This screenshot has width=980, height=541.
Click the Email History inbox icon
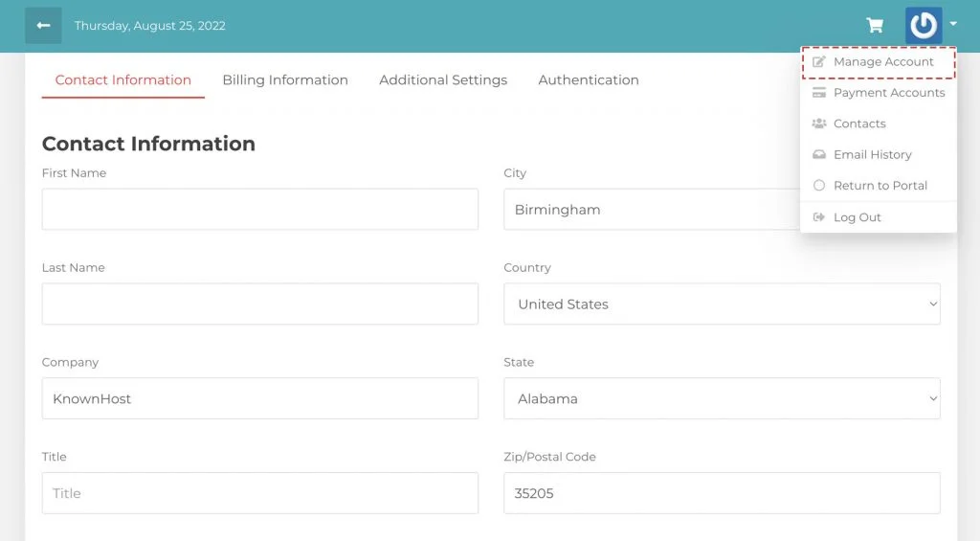[x=819, y=154]
